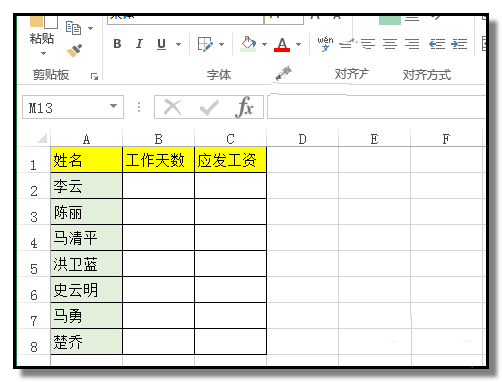Click the Decrease Indent icon
The image size is (502, 382).
point(437,44)
